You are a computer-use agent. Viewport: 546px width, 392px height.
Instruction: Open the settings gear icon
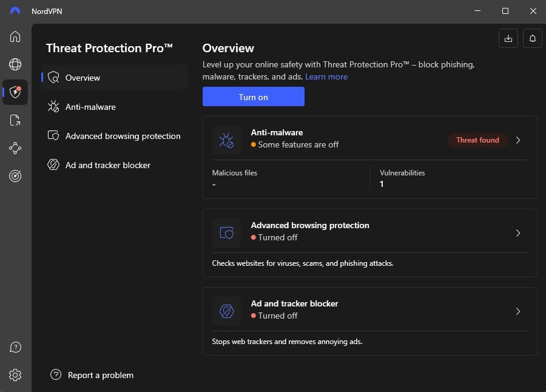(15, 375)
